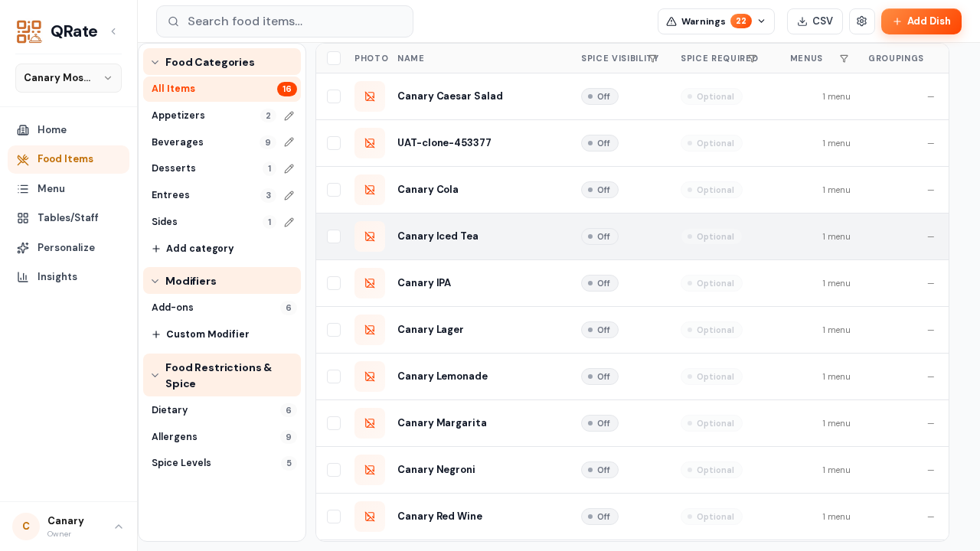Focus the Search food items field
This screenshot has width=980, height=551.
[285, 21]
